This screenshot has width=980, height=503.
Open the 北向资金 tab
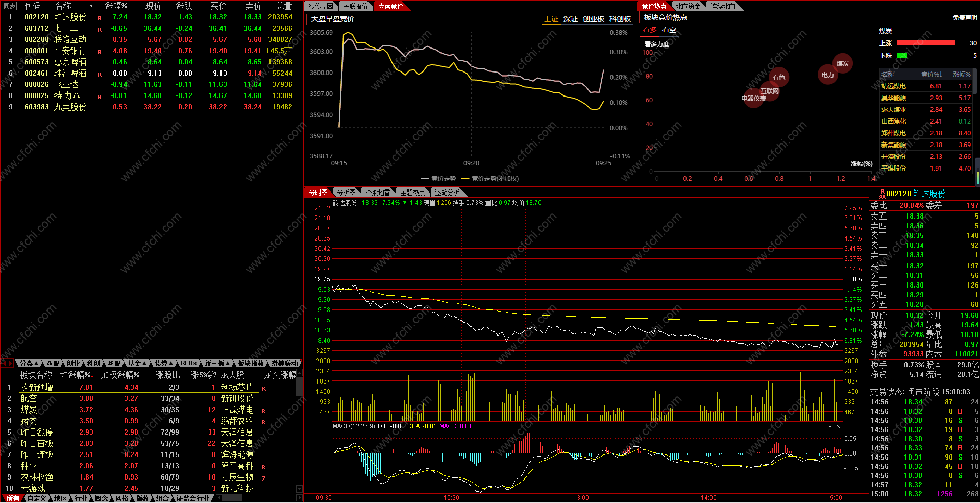click(x=688, y=6)
